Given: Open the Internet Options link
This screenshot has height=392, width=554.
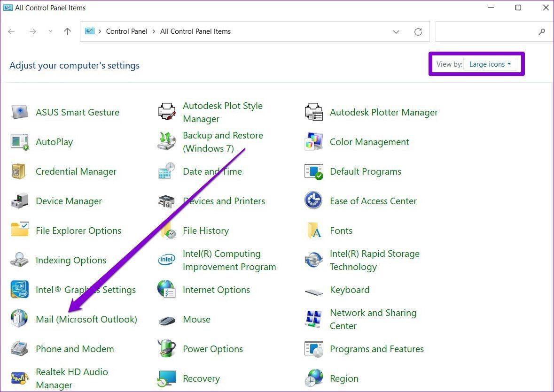Looking at the screenshot, I should [216, 290].
